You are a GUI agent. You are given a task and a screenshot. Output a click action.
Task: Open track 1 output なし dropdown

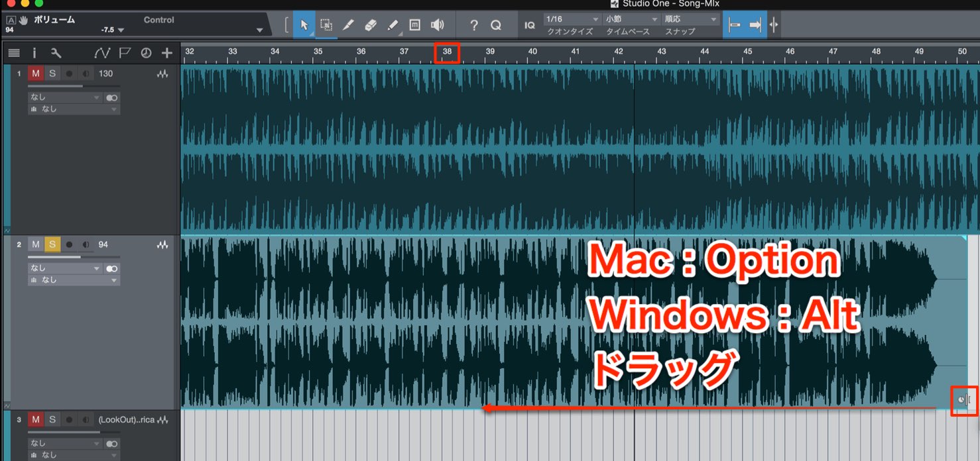pyautogui.click(x=74, y=109)
